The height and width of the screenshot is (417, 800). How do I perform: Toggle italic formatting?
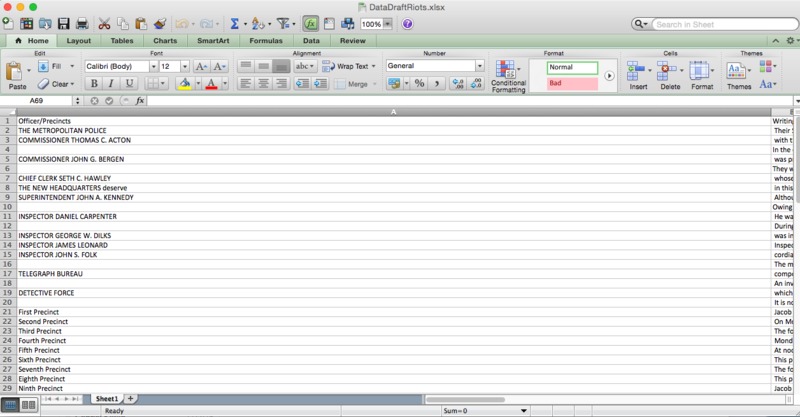click(111, 83)
